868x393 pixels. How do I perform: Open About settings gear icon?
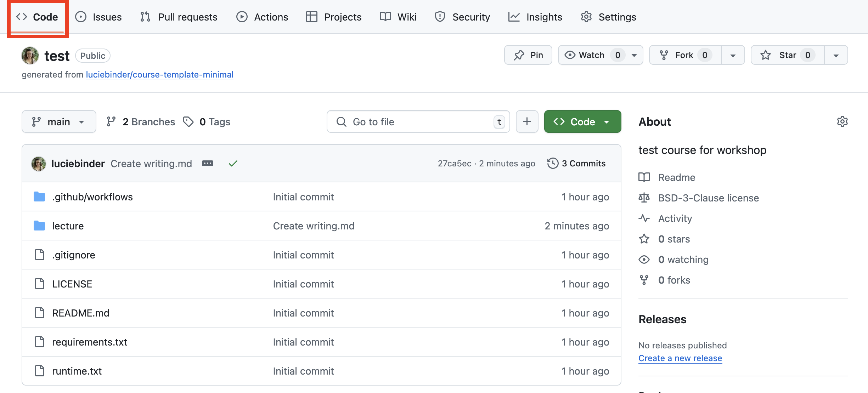tap(842, 121)
